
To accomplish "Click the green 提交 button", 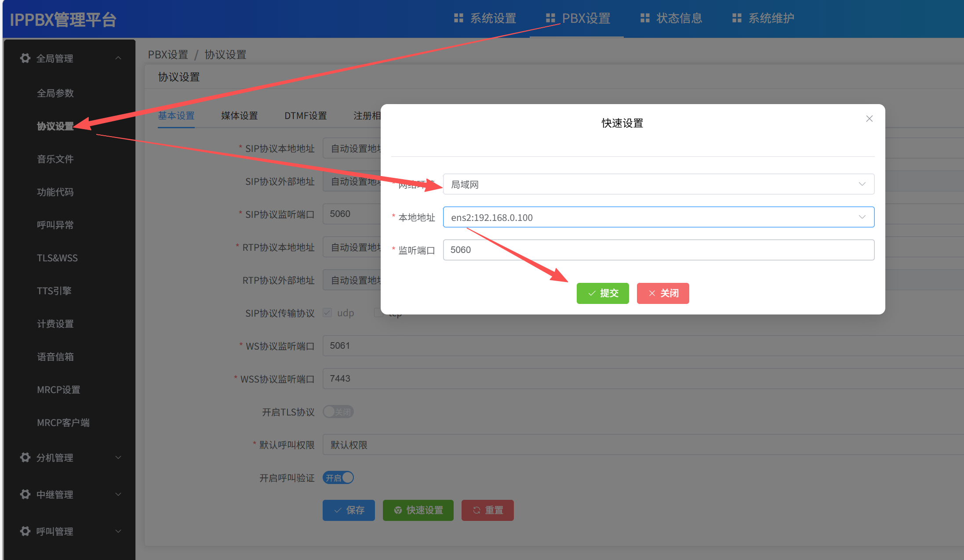I will [x=602, y=293].
